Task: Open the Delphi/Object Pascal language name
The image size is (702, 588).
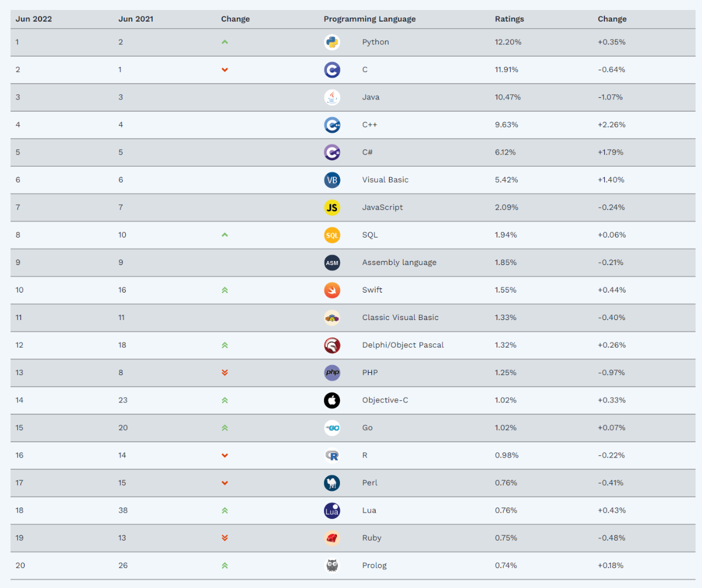Action: [x=402, y=345]
